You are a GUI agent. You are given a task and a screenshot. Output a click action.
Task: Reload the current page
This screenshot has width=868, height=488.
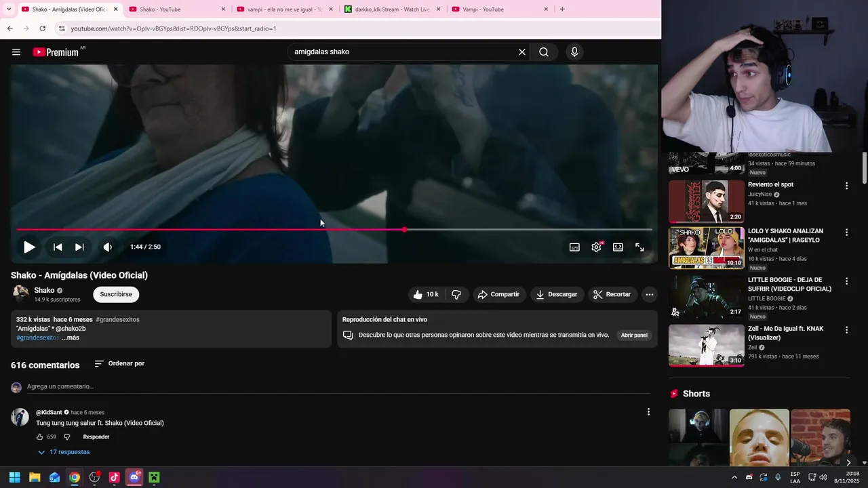coord(42,28)
